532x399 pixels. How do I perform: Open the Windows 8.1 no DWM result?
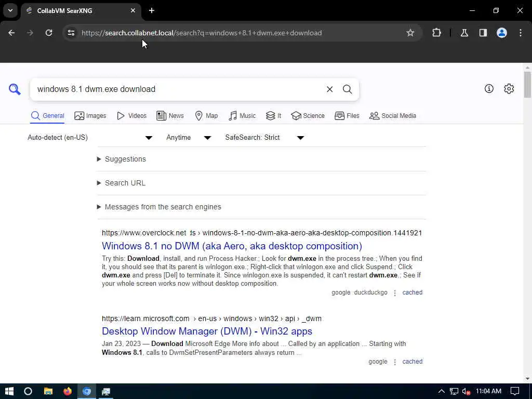tap(232, 246)
